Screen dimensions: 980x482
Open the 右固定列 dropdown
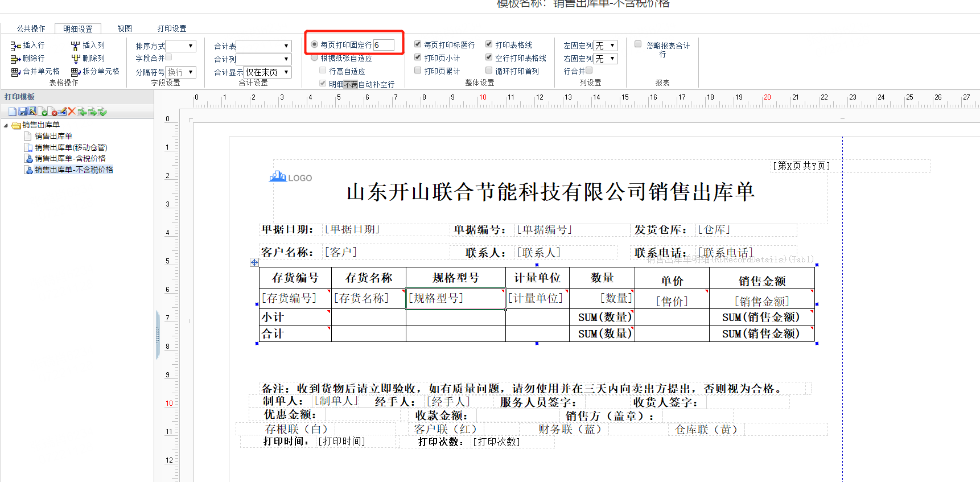(606, 59)
